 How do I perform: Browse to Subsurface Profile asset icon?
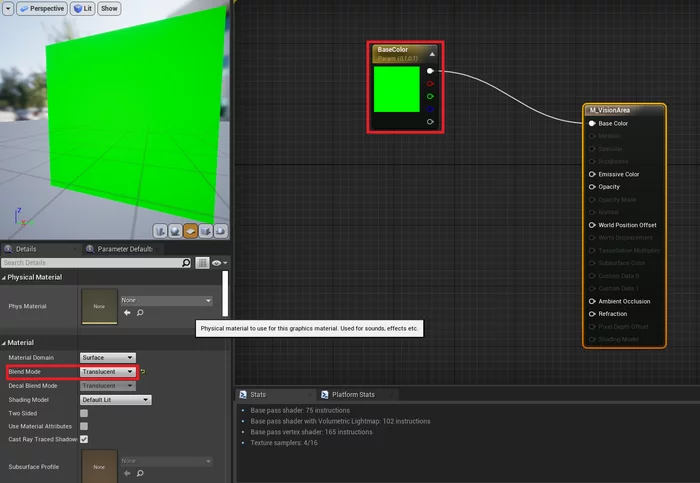(140, 473)
